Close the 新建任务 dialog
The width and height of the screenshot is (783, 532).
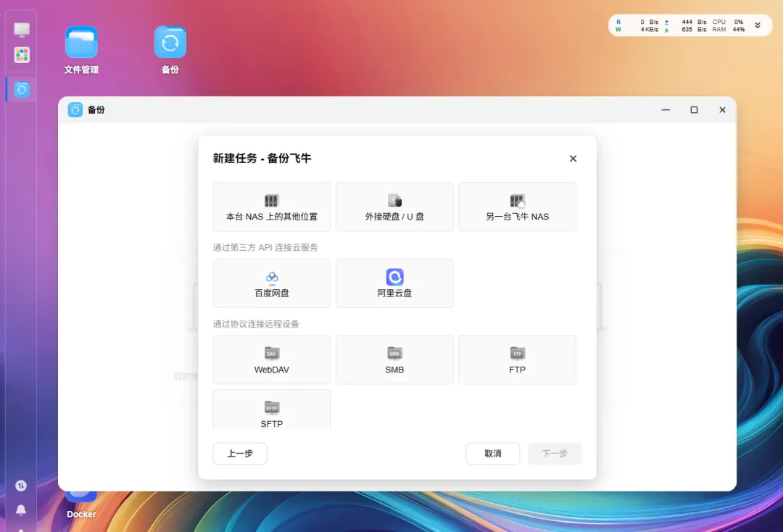pos(573,159)
